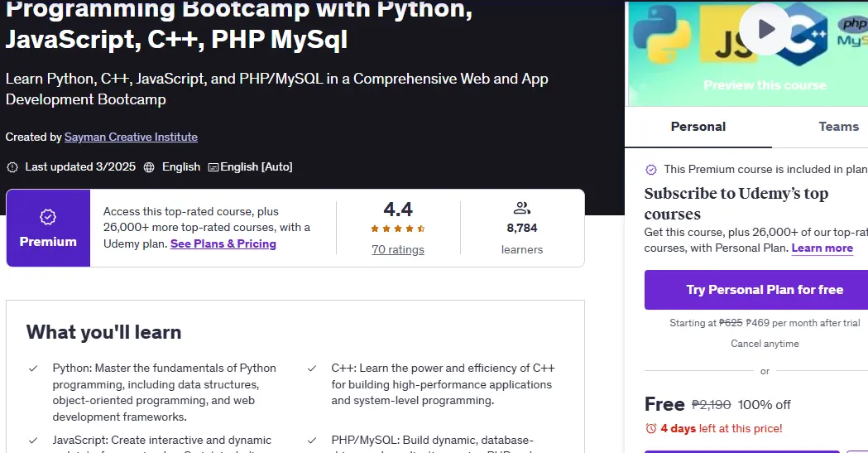The image size is (868, 453).
Task: Click the course title heading
Action: pyautogui.click(x=238, y=27)
